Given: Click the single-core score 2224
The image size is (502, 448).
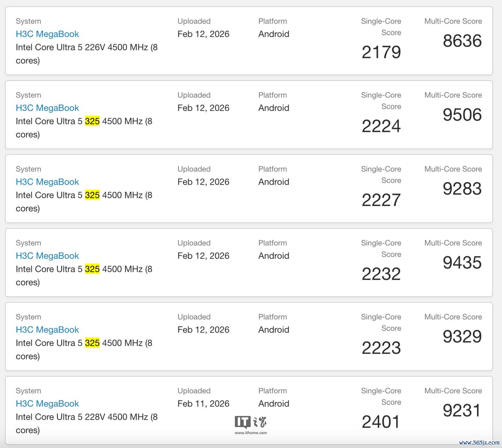Looking at the screenshot, I should coord(381,126).
